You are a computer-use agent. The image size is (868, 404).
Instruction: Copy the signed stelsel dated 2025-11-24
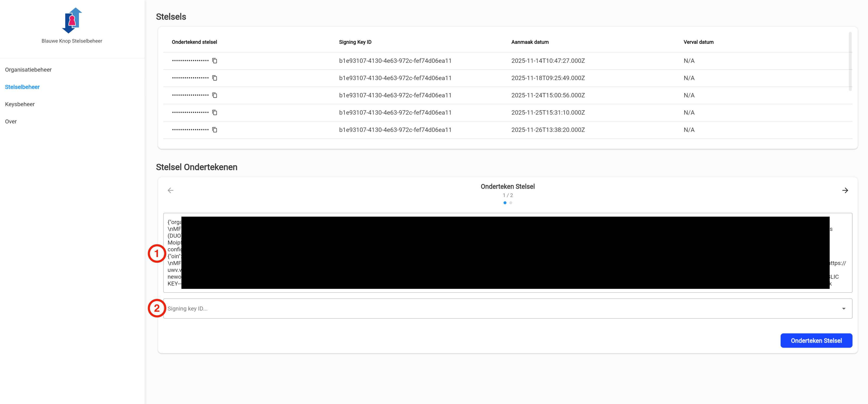[215, 95]
